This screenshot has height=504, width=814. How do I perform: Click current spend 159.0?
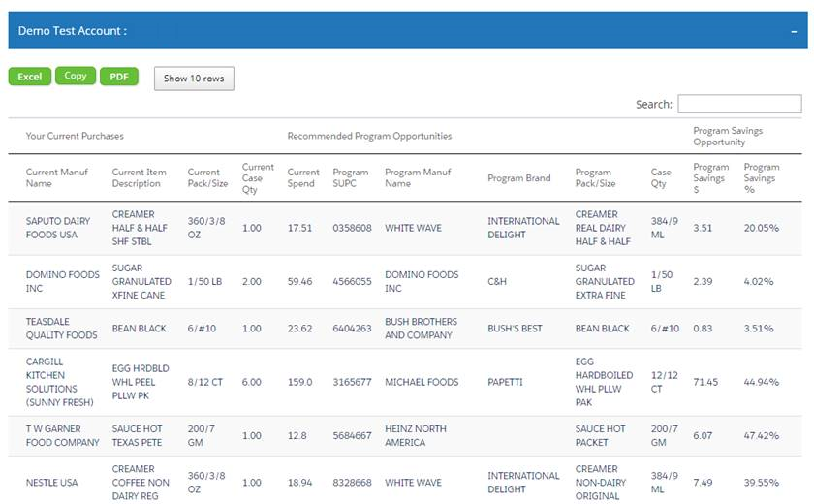299,382
